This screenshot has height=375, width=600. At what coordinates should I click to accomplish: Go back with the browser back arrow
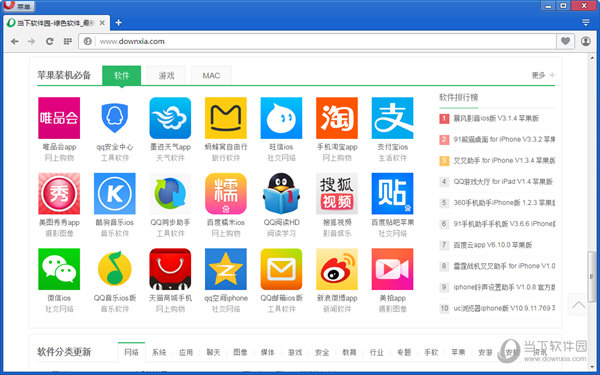pos(15,41)
